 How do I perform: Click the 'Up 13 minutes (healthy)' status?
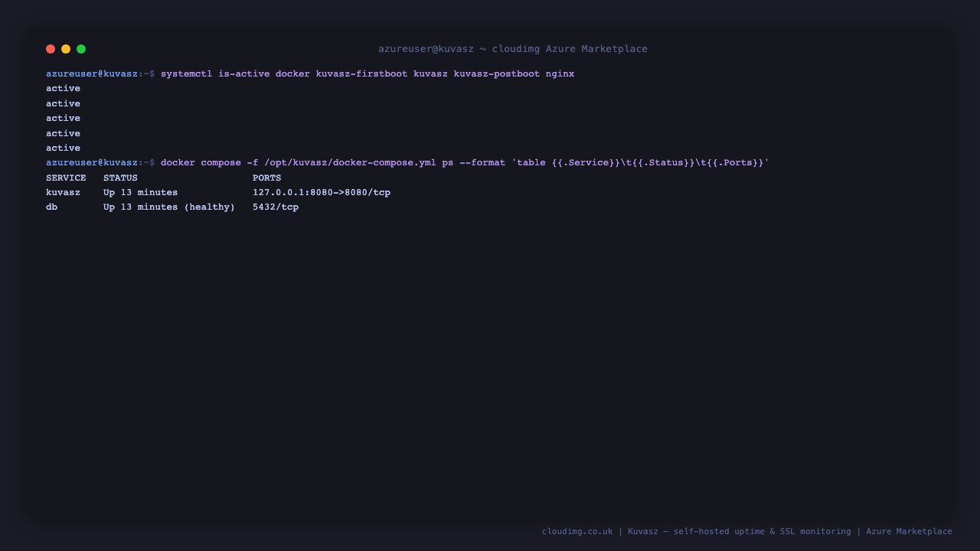pos(169,207)
